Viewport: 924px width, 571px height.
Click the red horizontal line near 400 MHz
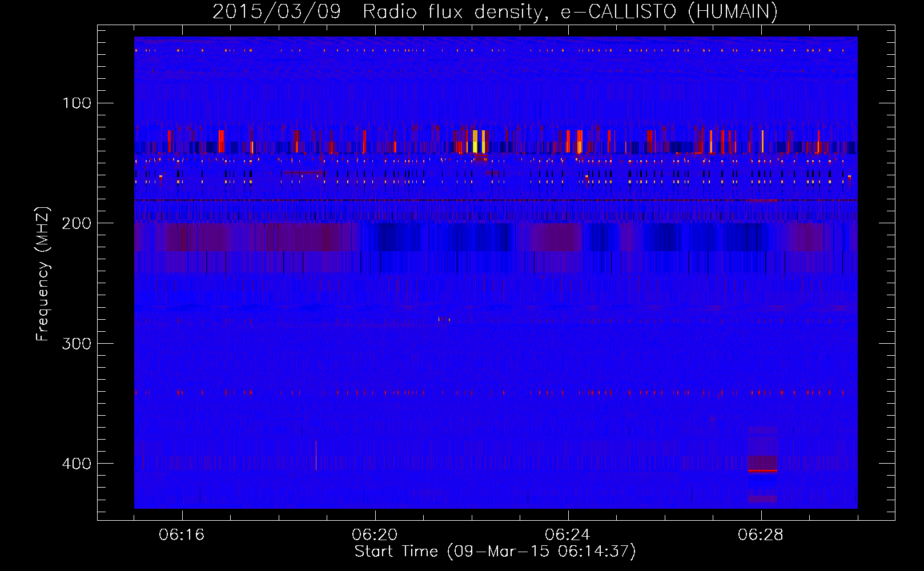pos(762,471)
